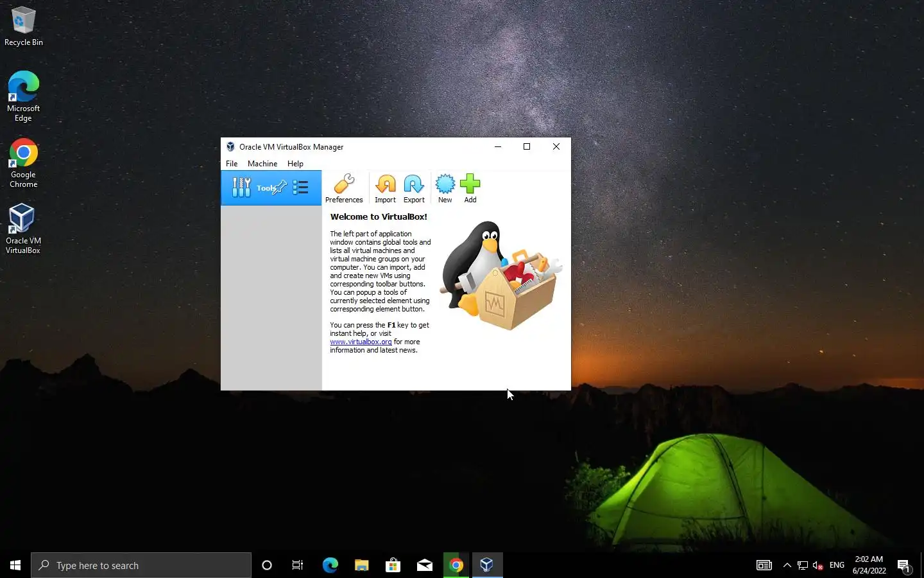Maximize the VirtualBox Manager window

pyautogui.click(x=527, y=146)
